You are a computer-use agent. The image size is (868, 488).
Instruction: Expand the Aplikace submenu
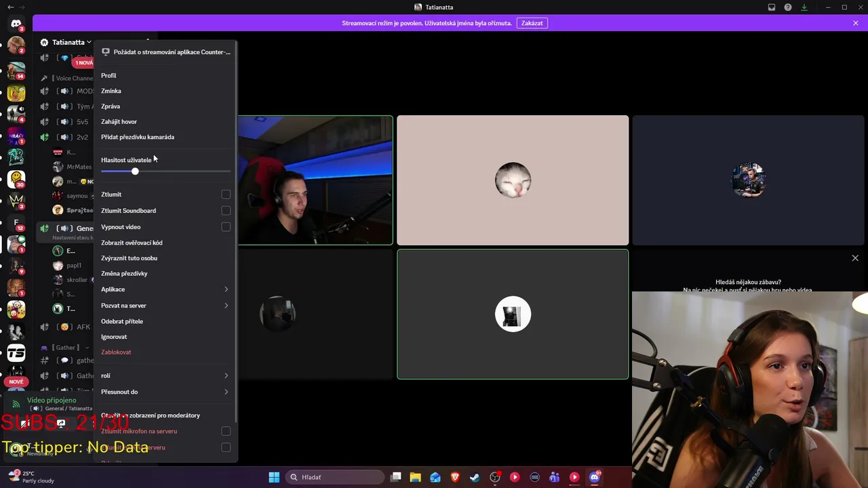click(x=165, y=289)
